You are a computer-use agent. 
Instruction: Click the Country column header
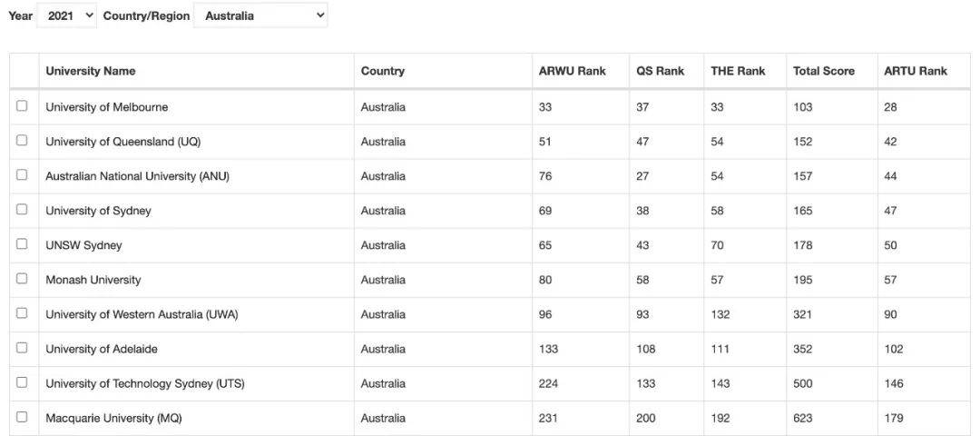[383, 72]
